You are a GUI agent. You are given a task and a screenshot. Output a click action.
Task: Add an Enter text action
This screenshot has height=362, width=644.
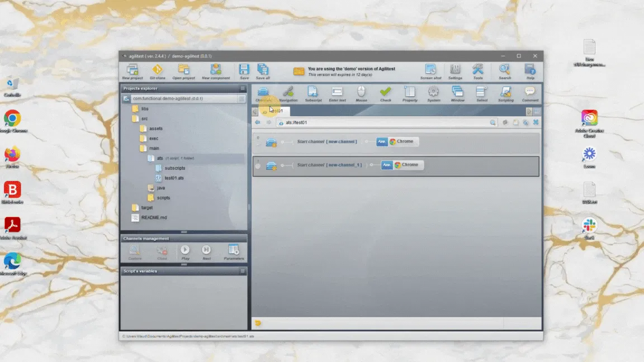click(x=337, y=94)
